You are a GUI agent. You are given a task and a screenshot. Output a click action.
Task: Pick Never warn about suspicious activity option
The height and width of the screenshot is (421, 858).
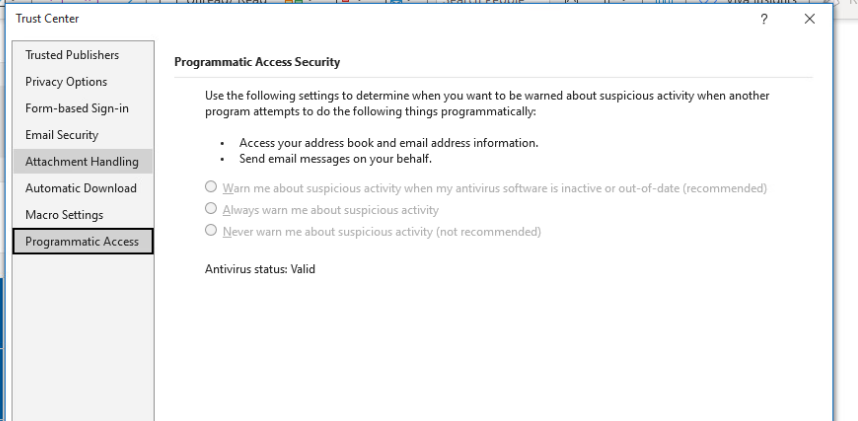point(211,231)
